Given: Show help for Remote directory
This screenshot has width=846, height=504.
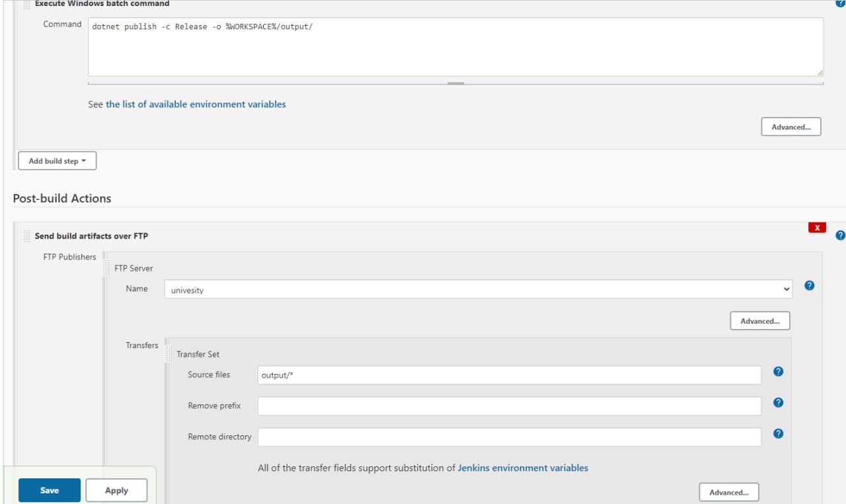Looking at the screenshot, I should click(778, 433).
